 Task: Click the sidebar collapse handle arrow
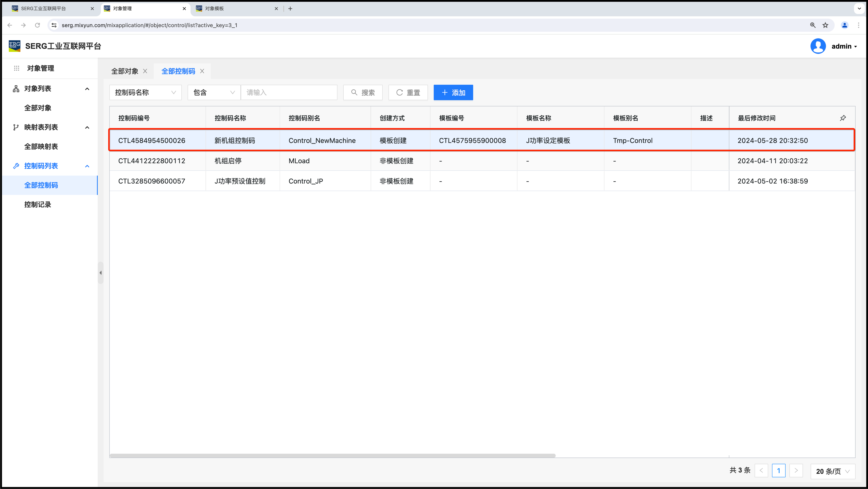pos(100,273)
